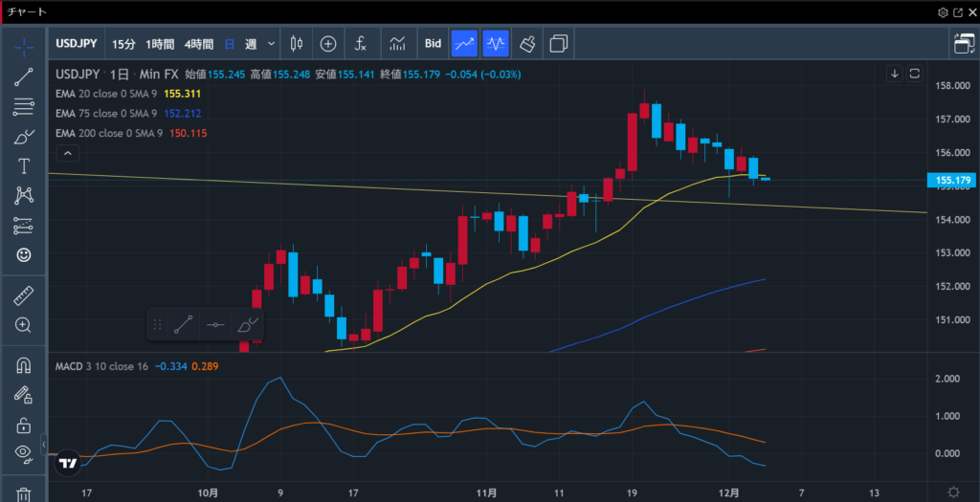Select the trend line drawing tool
Image resolution: width=980 pixels, height=502 pixels.
coord(24,77)
